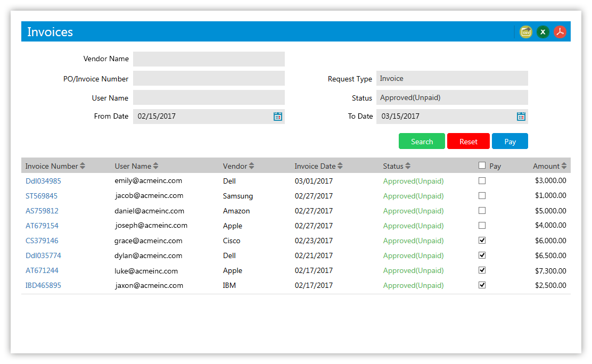
Task: Select email grace@acmeinc.com cell
Action: coord(149,241)
